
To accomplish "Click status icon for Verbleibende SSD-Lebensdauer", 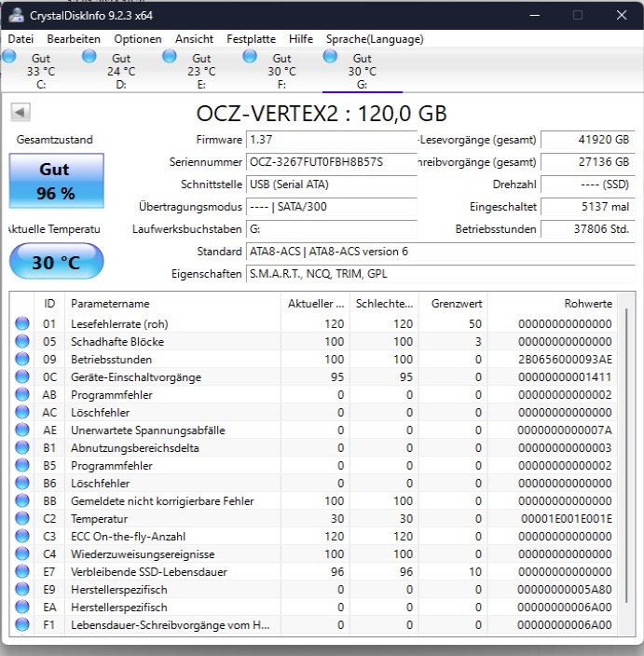I will 22,571.
